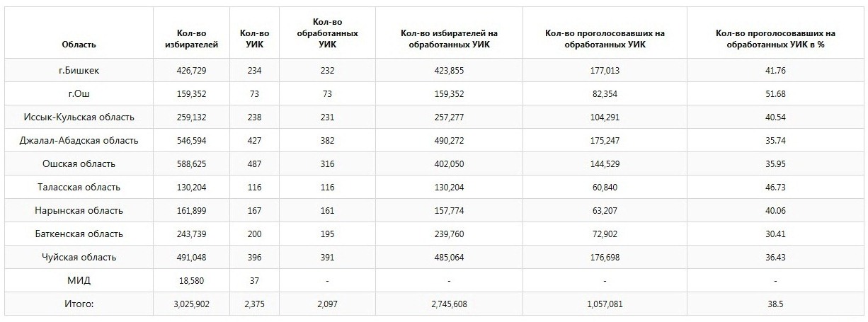This screenshot has width=868, height=322.
Task: Select the "Ошская область" row label
Action: (x=79, y=164)
